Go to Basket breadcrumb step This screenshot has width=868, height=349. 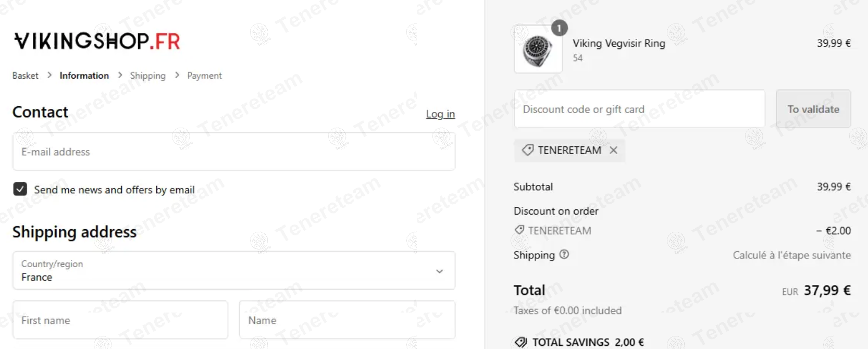pyautogui.click(x=26, y=76)
